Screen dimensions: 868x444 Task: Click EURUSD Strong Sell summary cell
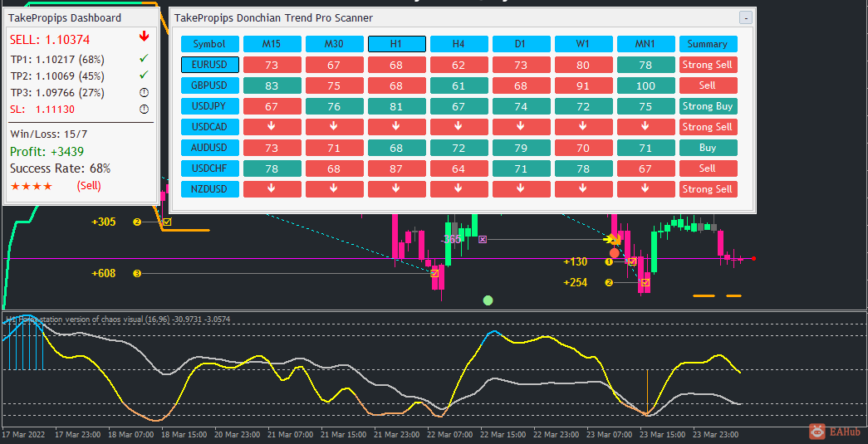click(x=709, y=65)
